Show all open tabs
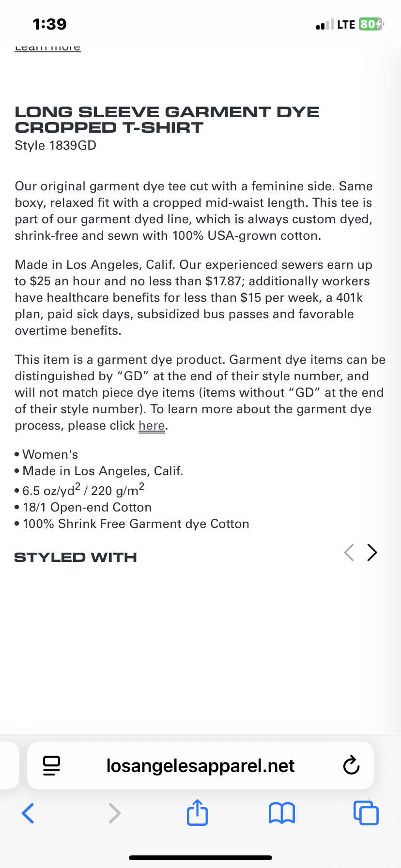Image resolution: width=401 pixels, height=868 pixels. click(x=366, y=813)
